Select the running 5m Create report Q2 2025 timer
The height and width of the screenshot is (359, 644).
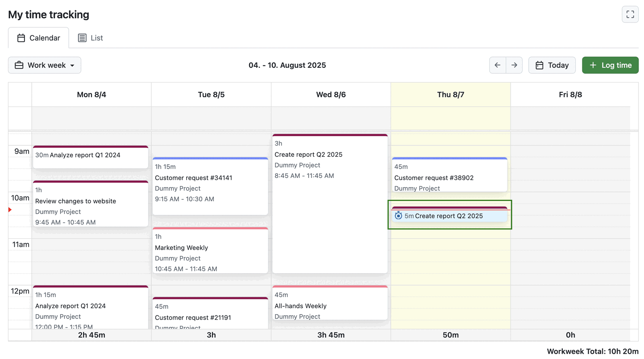click(449, 216)
